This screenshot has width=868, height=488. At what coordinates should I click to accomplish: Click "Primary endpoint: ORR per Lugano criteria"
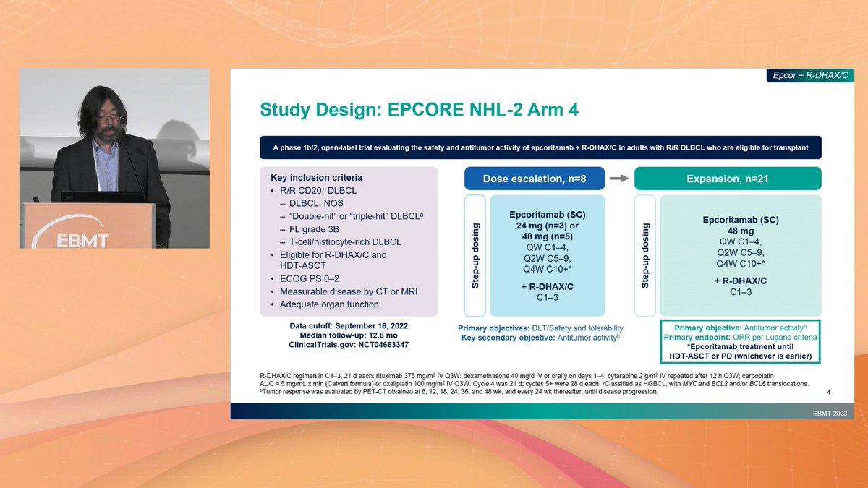click(741, 338)
